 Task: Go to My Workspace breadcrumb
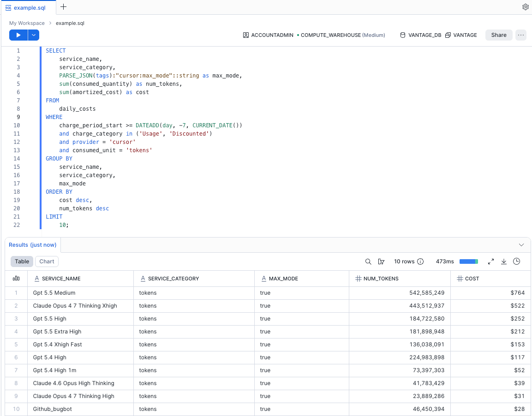(27, 23)
